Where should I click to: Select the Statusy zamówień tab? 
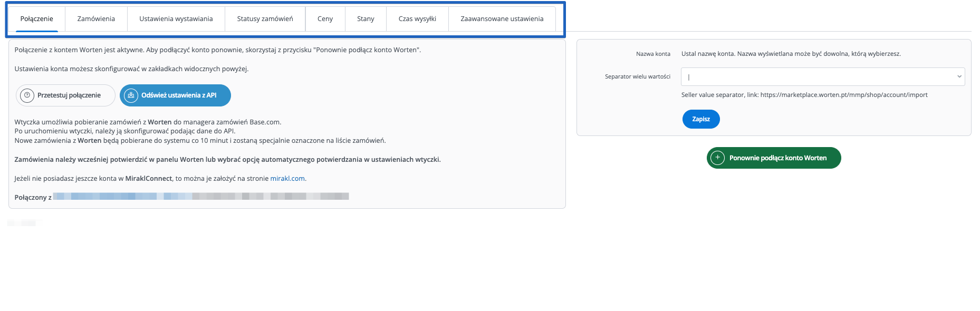[265, 19]
